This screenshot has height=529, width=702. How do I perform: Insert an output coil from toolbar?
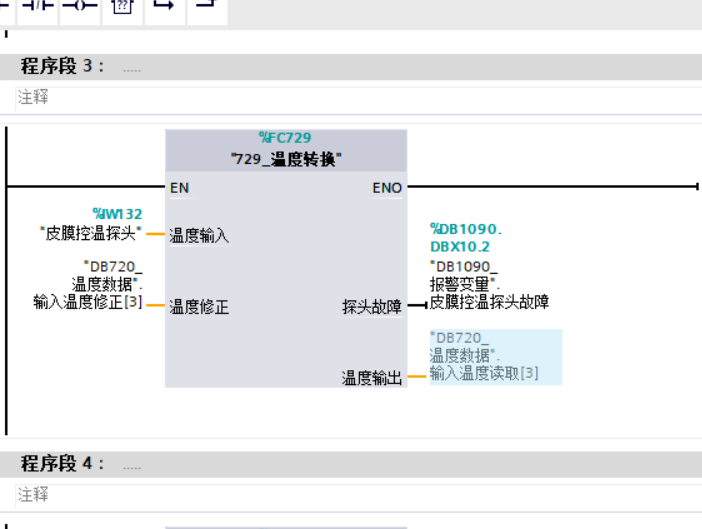coord(80,6)
